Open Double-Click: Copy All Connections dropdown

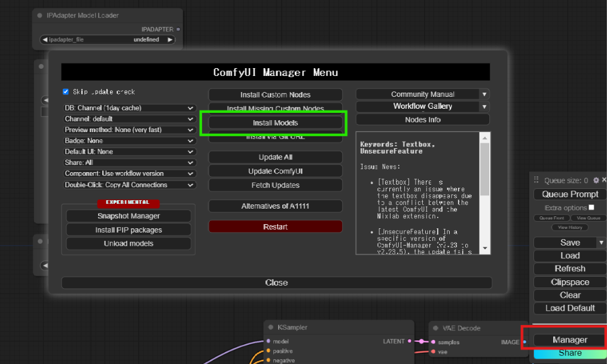(129, 185)
